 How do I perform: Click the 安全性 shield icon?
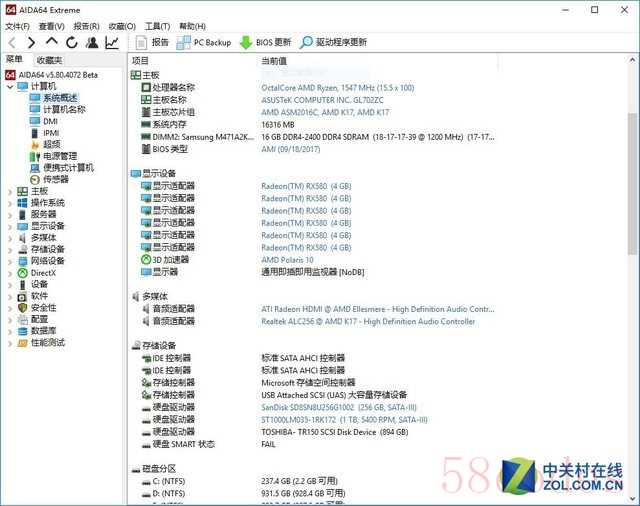point(22,308)
